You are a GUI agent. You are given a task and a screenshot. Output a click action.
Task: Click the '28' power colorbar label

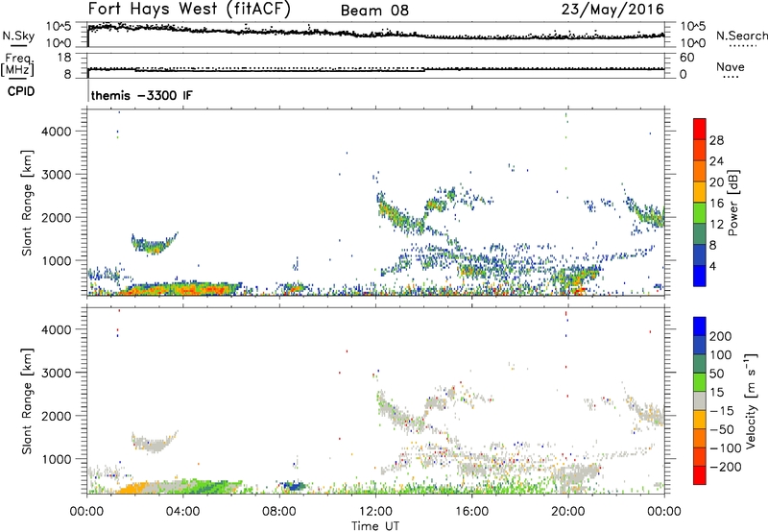716,140
